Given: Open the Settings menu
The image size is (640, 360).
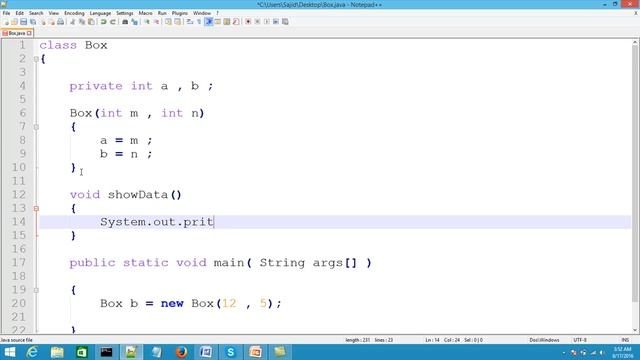Looking at the screenshot, I should 124,13.
